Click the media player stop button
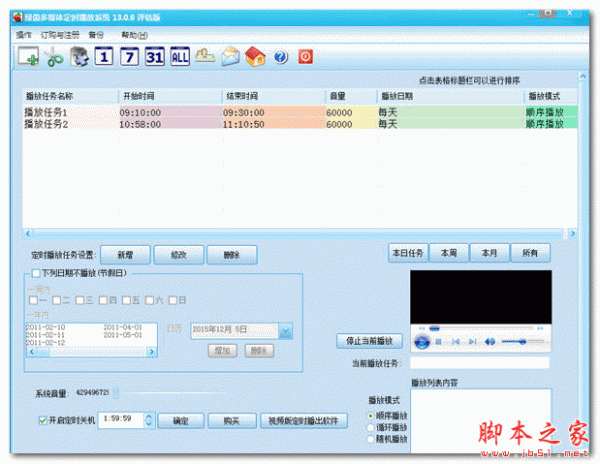Viewport: 600px width, 464px height. [439, 341]
